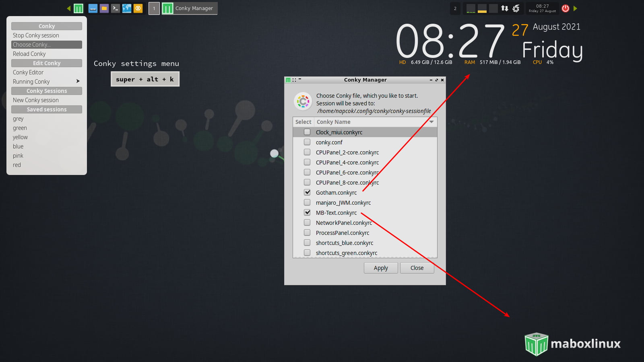Screen dimensions: 644x362
Task: Click the Select column header
Action: coord(303,122)
